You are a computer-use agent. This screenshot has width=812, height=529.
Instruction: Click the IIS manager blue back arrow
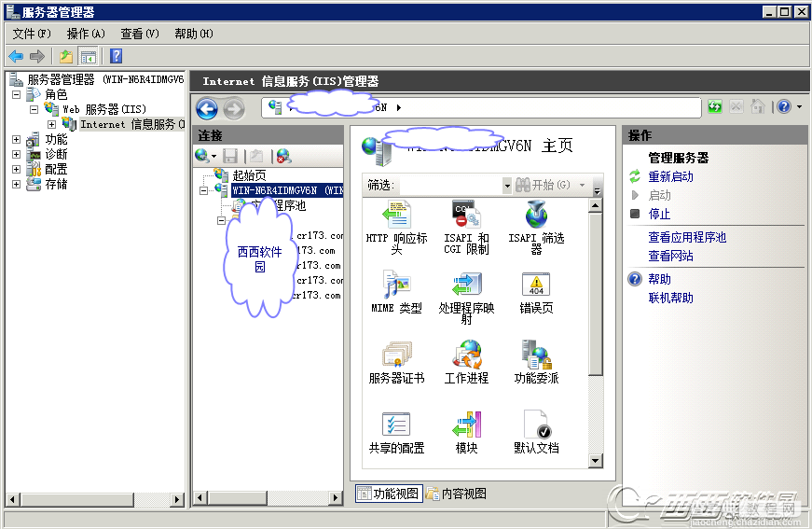tap(207, 109)
